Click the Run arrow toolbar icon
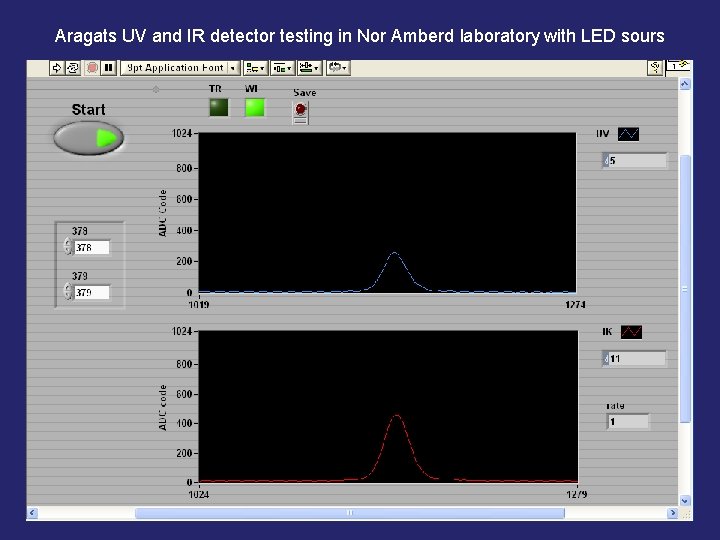 click(56, 68)
